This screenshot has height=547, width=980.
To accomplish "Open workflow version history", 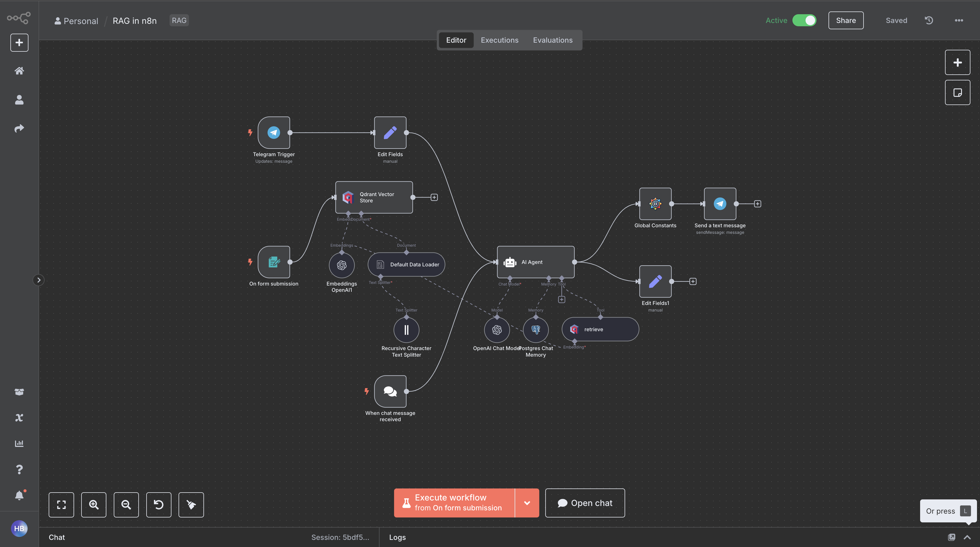I will (928, 20).
